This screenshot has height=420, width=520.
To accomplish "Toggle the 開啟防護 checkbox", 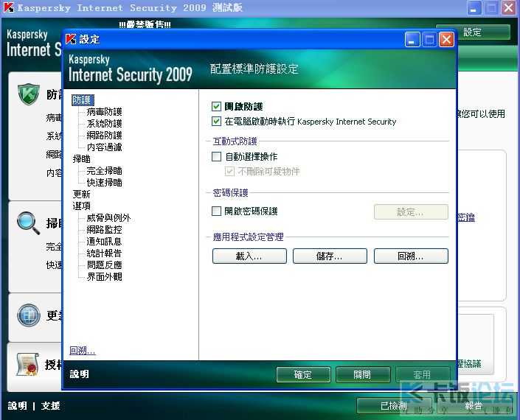I will point(216,106).
